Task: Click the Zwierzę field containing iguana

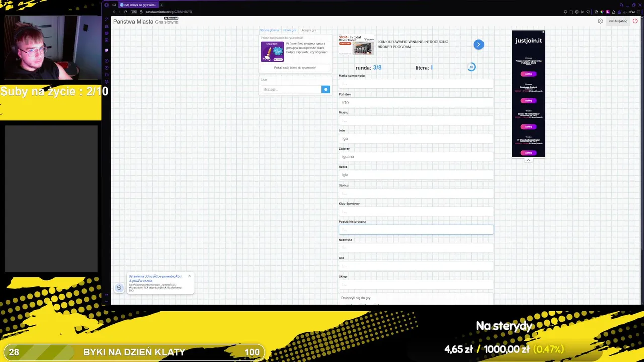Action: [416, 156]
